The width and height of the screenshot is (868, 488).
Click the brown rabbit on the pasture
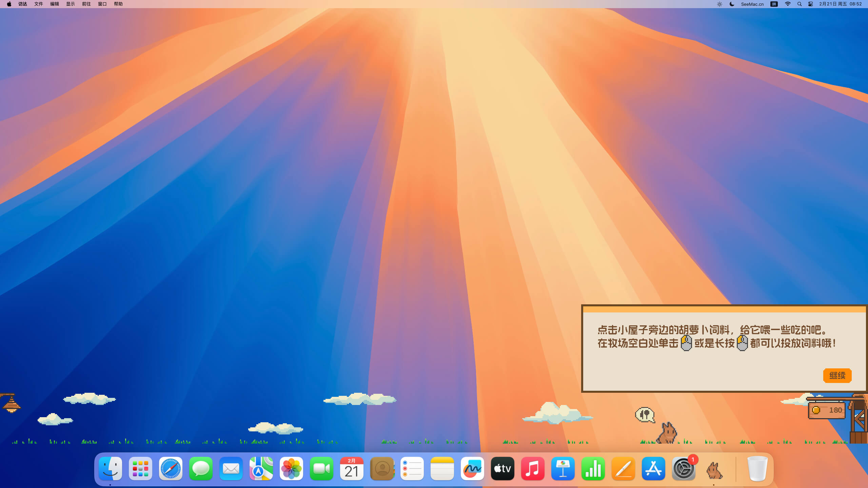667,433
